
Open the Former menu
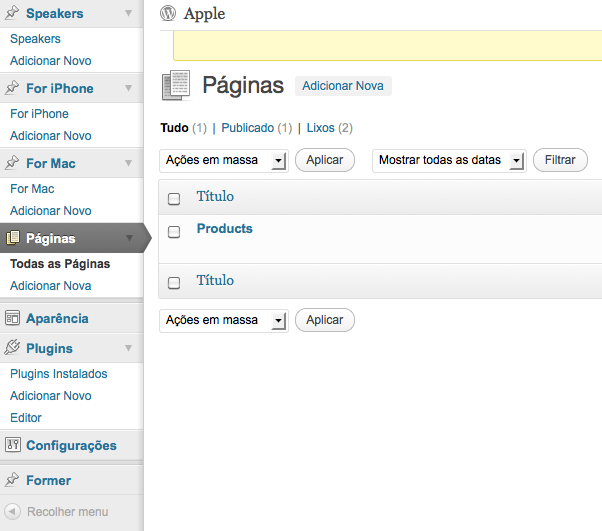[x=49, y=480]
